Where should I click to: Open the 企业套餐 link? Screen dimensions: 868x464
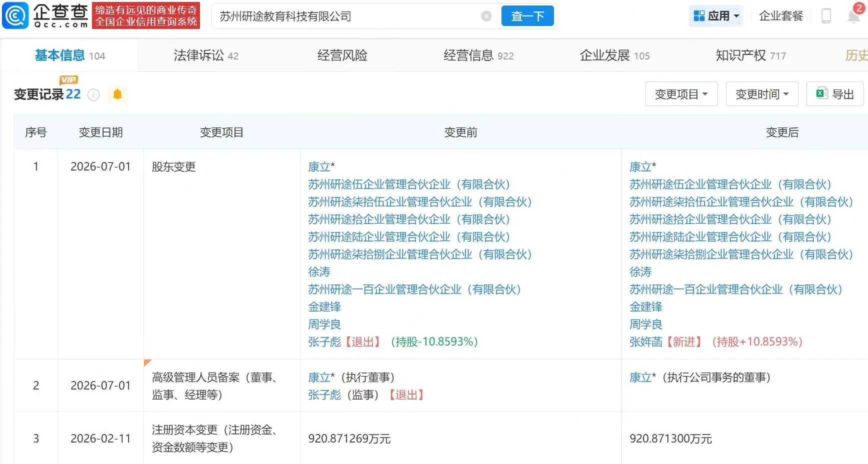point(781,16)
